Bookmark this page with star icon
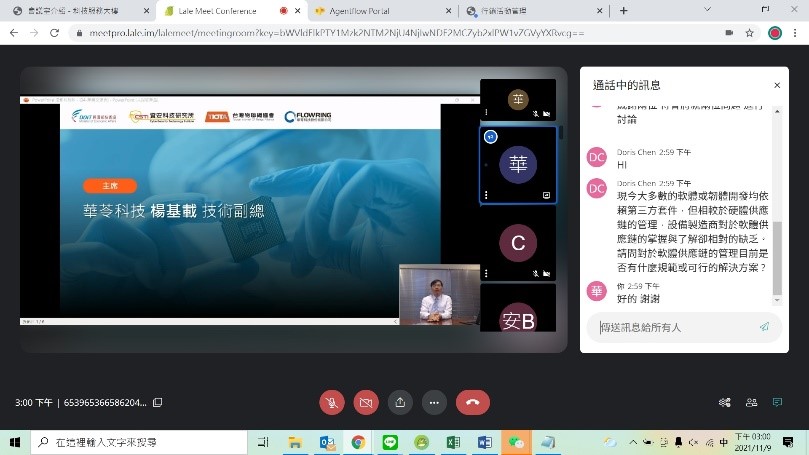 [749, 33]
